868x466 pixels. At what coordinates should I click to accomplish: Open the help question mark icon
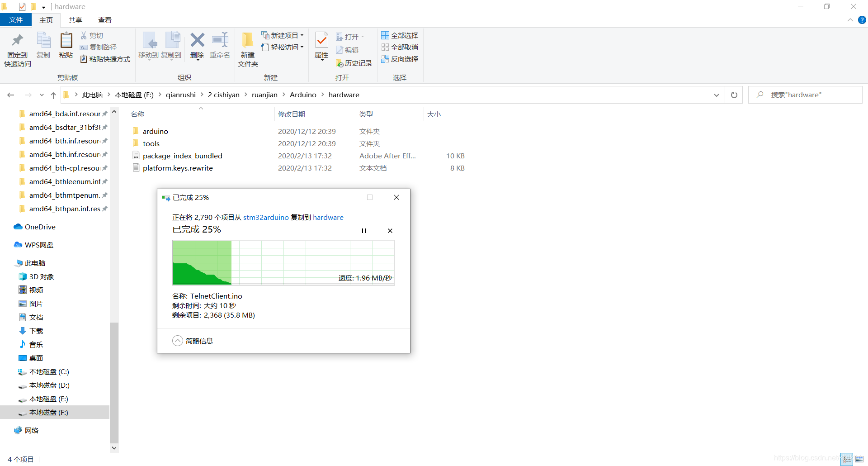pyautogui.click(x=862, y=20)
